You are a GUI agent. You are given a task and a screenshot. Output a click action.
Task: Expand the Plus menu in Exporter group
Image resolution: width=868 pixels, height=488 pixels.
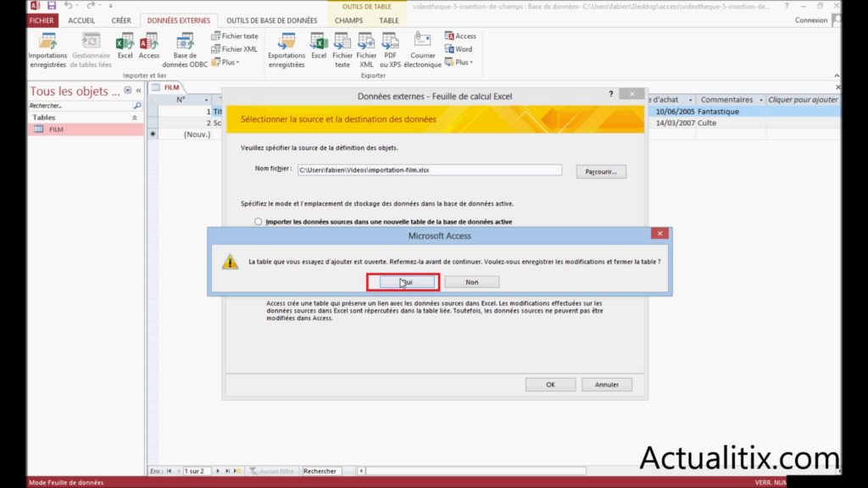[459, 63]
